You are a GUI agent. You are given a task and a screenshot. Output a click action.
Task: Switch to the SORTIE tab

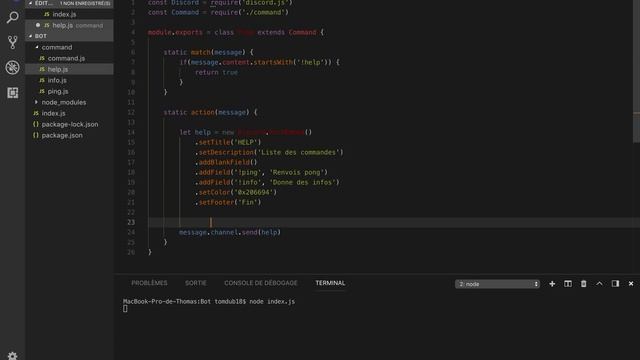(x=196, y=283)
